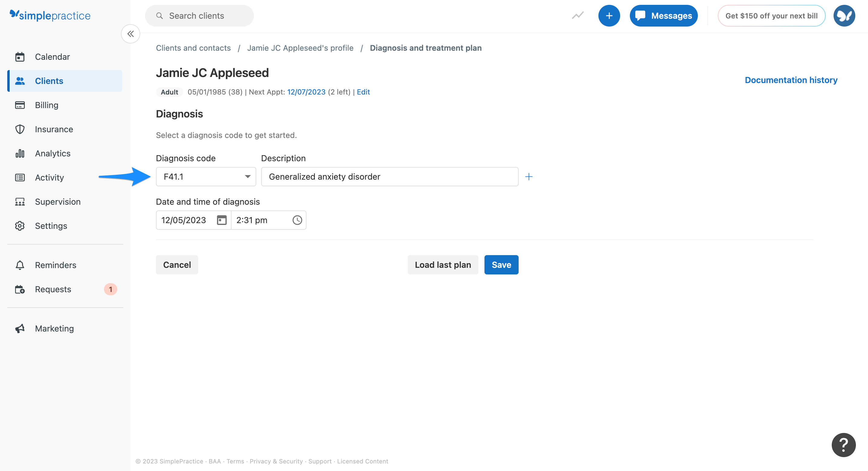Click the Insurance shield icon
This screenshot has width=868, height=471.
[20, 129]
